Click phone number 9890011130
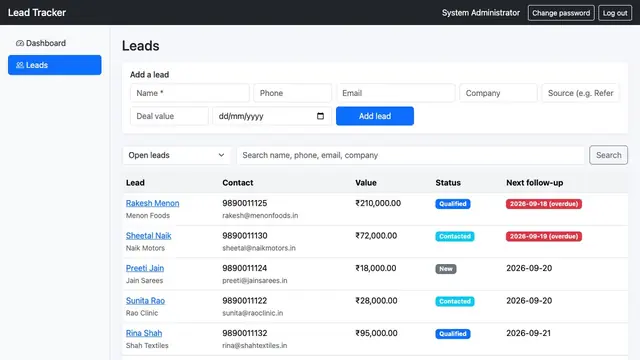Image resolution: width=640 pixels, height=360 pixels. [x=244, y=236]
